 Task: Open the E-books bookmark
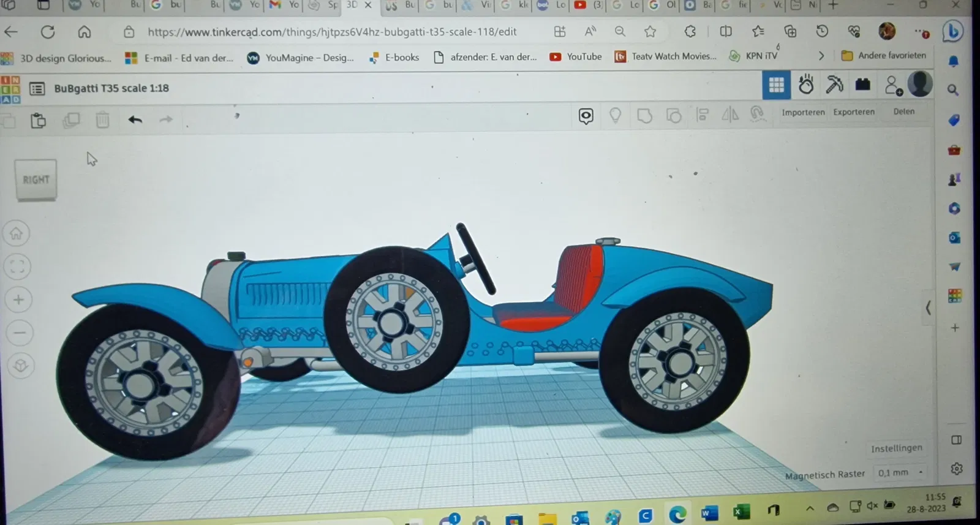click(394, 58)
